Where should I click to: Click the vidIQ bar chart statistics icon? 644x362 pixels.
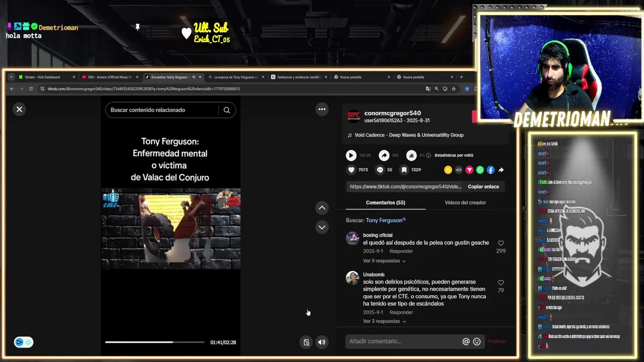[412, 155]
